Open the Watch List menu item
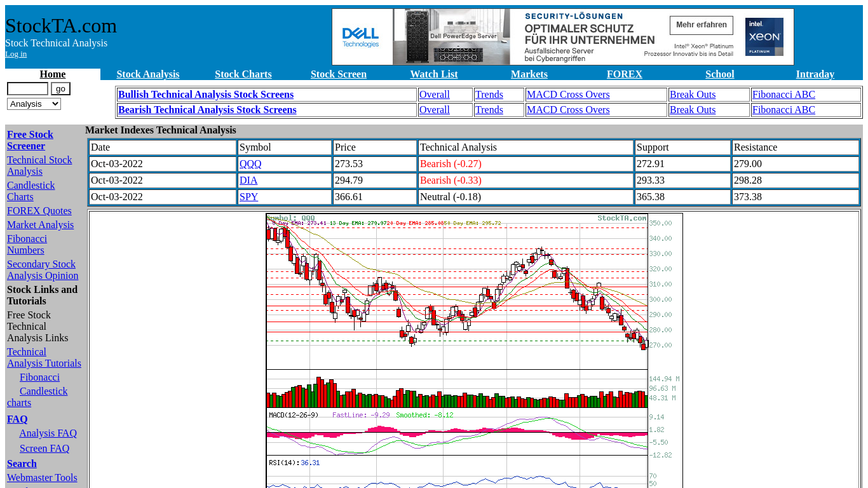The width and height of the screenshot is (868, 488). tap(433, 74)
